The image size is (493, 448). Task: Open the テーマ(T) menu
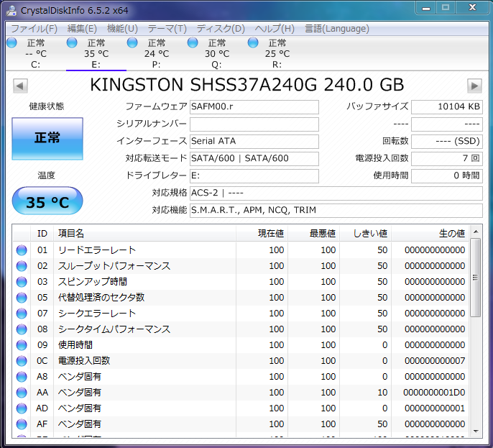pyautogui.click(x=167, y=29)
